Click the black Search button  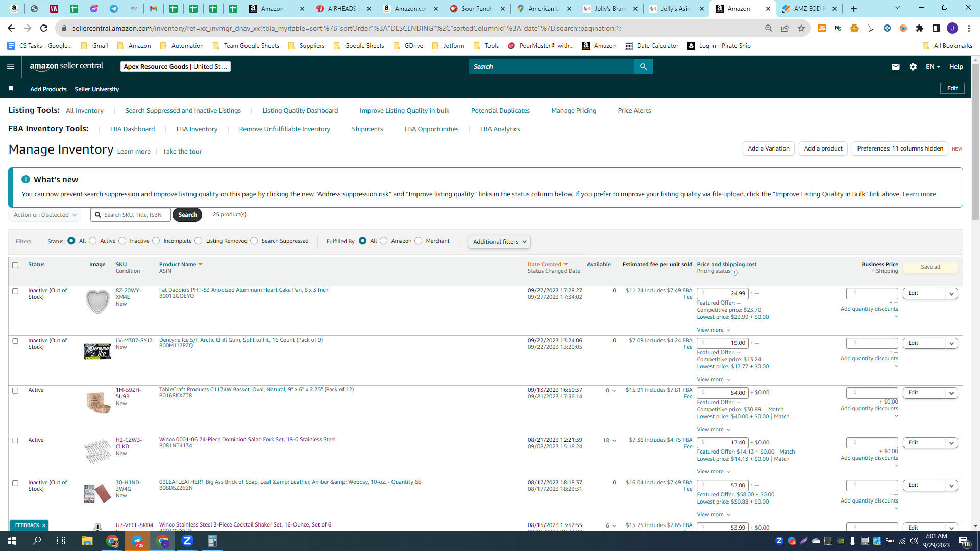187,215
